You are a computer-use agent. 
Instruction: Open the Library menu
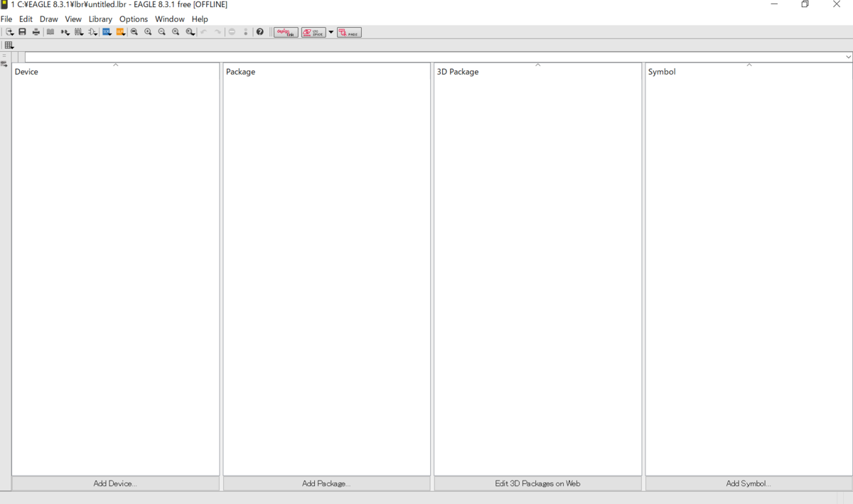click(x=100, y=19)
